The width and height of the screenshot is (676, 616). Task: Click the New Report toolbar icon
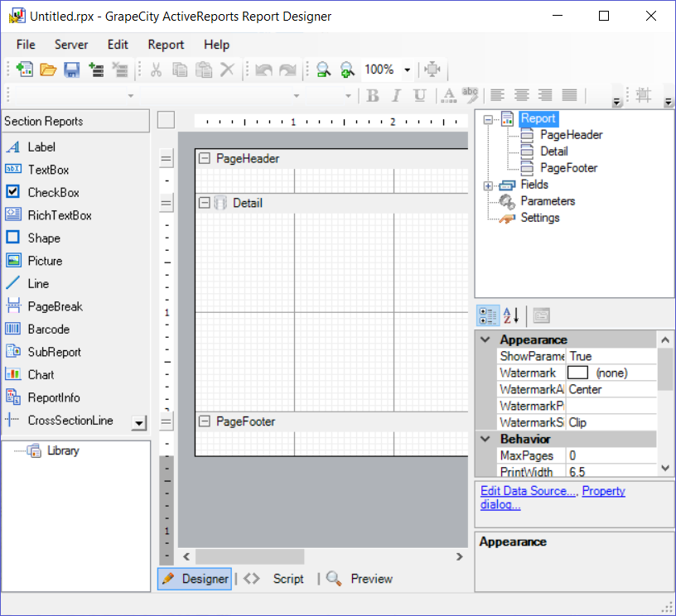click(x=25, y=70)
